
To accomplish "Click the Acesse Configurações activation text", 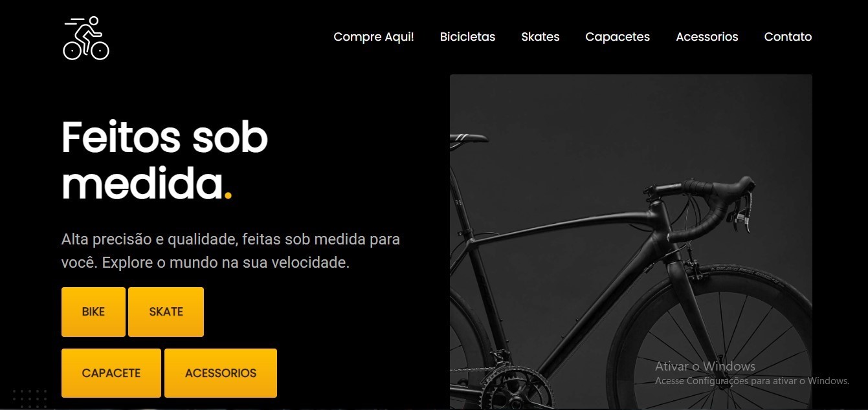I will coord(751,381).
